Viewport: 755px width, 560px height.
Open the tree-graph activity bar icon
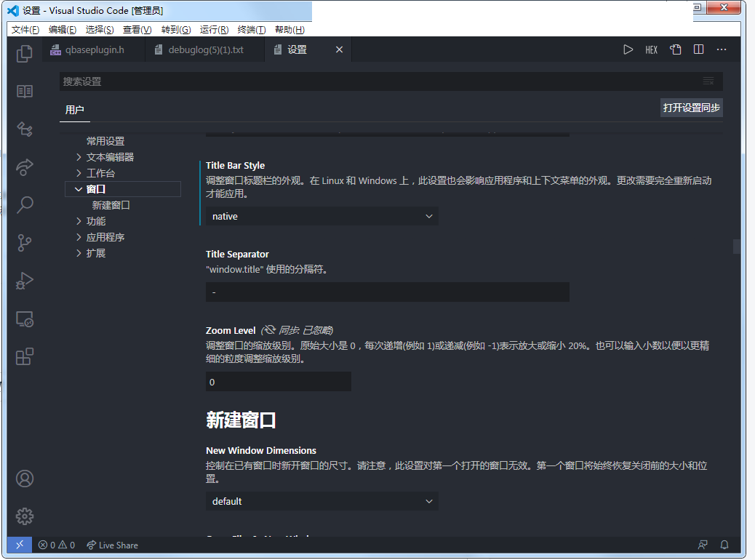tap(25, 129)
